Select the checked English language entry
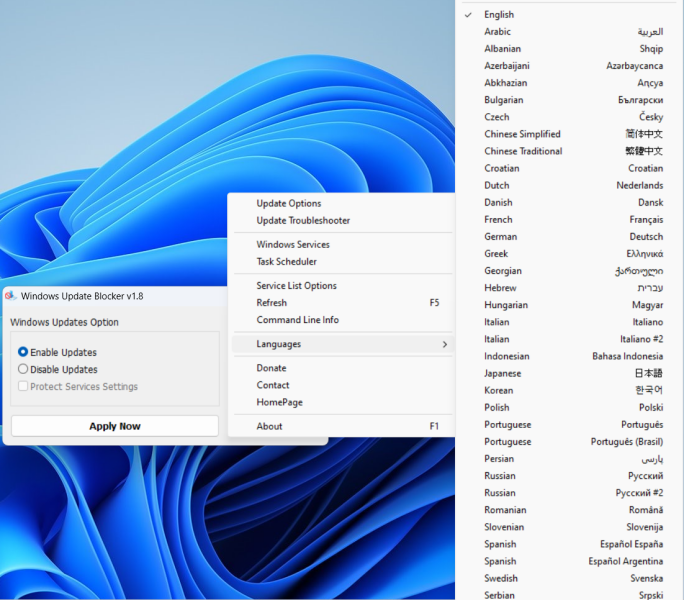Image resolution: width=684 pixels, height=600 pixels. [x=569, y=14]
